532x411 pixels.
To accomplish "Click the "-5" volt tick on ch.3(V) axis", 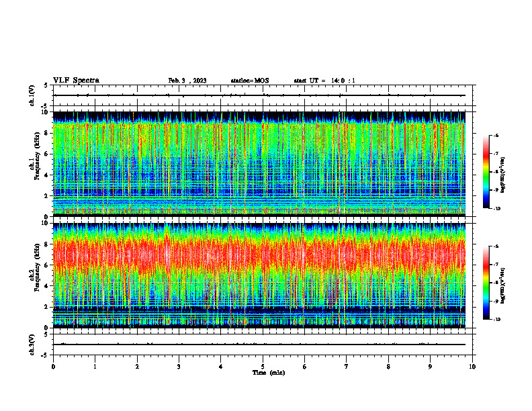I will (x=45, y=355).
